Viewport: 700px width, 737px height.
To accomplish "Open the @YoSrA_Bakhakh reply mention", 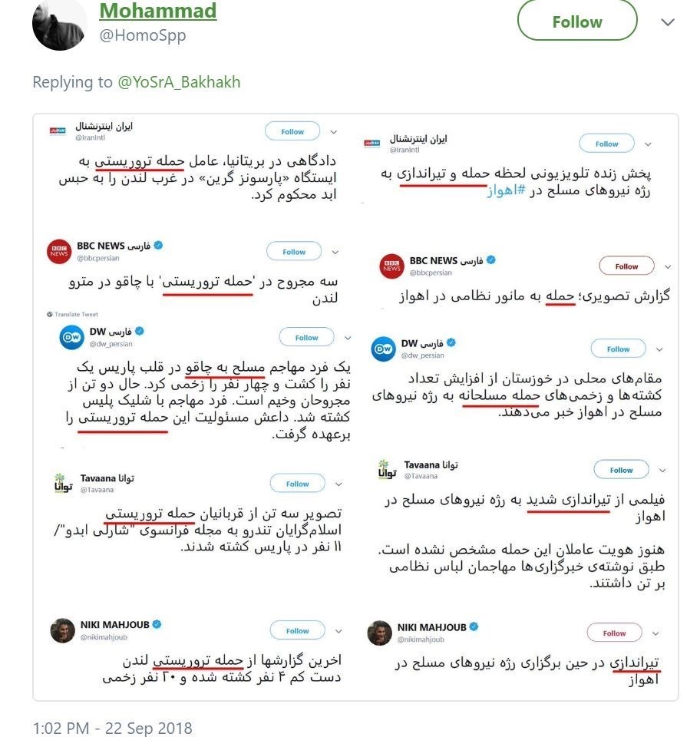I will [180, 82].
